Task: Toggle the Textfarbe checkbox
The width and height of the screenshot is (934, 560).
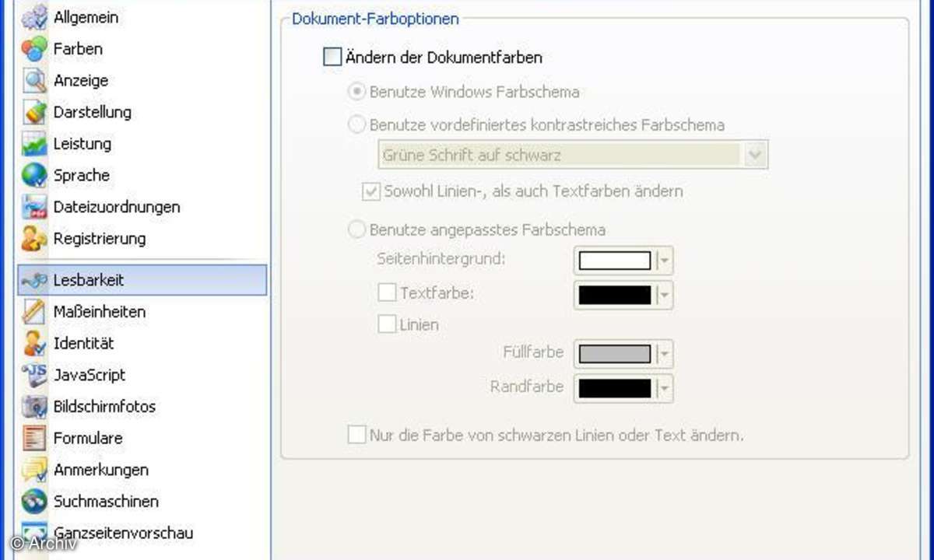Action: coord(387,293)
